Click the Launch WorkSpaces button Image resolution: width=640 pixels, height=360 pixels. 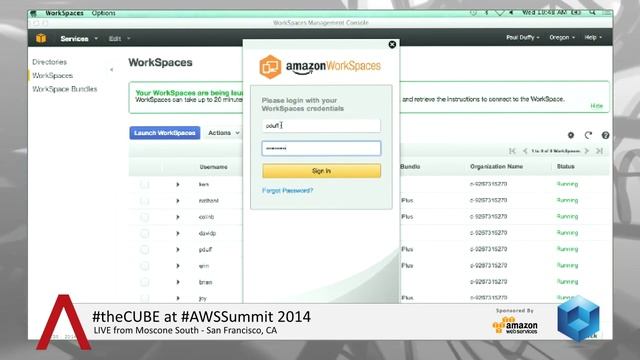[x=165, y=133]
